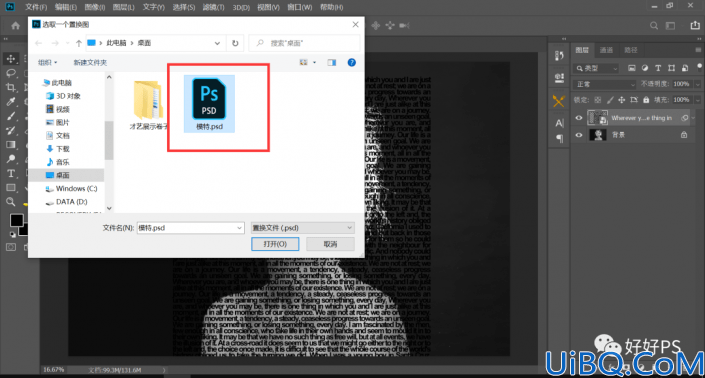705x378 pixels.
Task: Open the Paragraph panel icon
Action: (559, 138)
